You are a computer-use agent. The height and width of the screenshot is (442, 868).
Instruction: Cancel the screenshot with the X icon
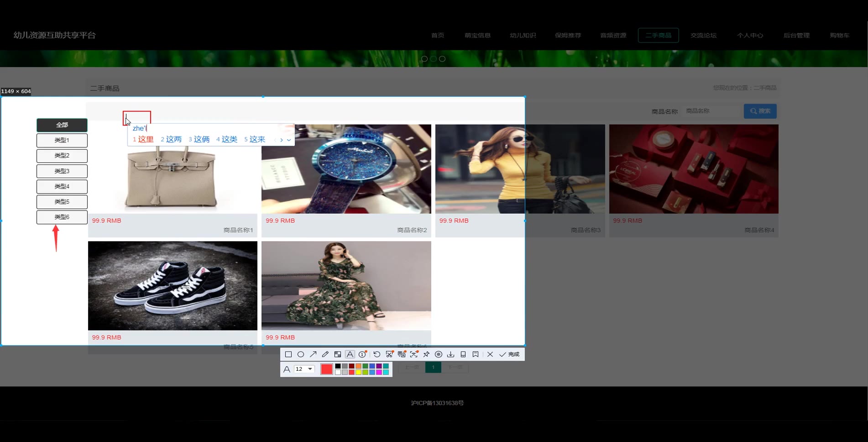[x=490, y=354]
